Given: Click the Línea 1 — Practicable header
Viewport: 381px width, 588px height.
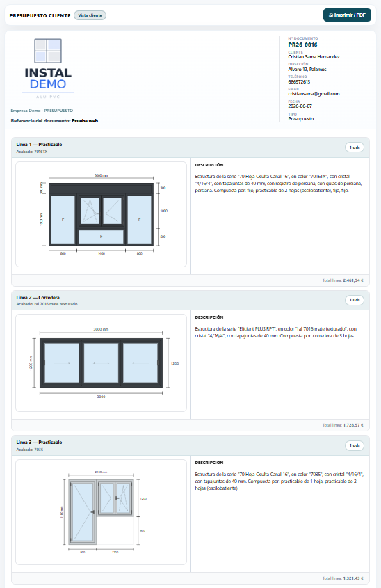Looking at the screenshot, I should tap(39, 144).
